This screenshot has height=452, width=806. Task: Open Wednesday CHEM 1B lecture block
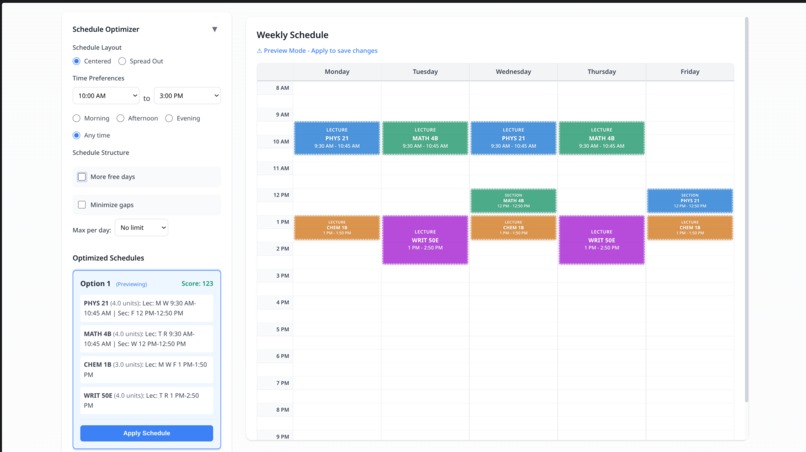(514, 228)
